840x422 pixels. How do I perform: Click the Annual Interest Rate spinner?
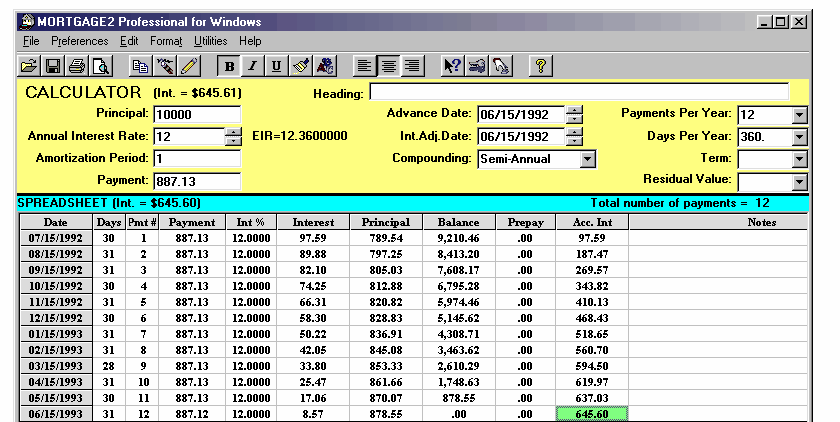point(233,137)
